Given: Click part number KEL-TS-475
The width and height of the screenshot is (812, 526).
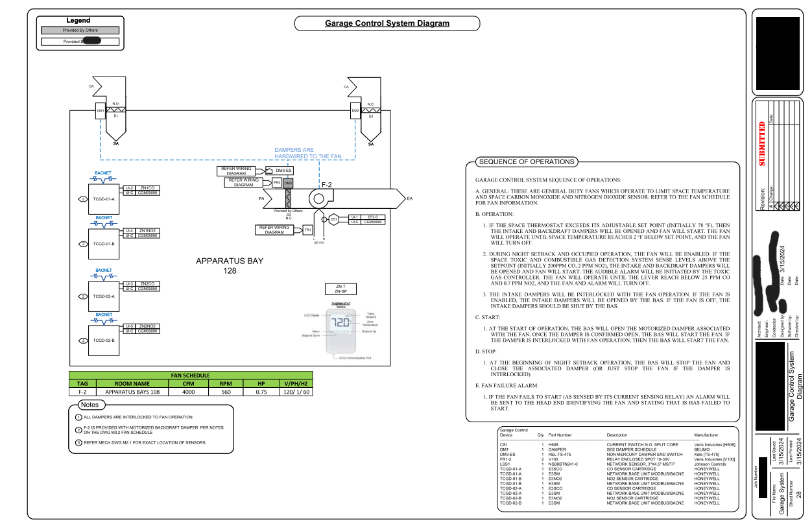Looking at the screenshot, I should click(x=560, y=455).
